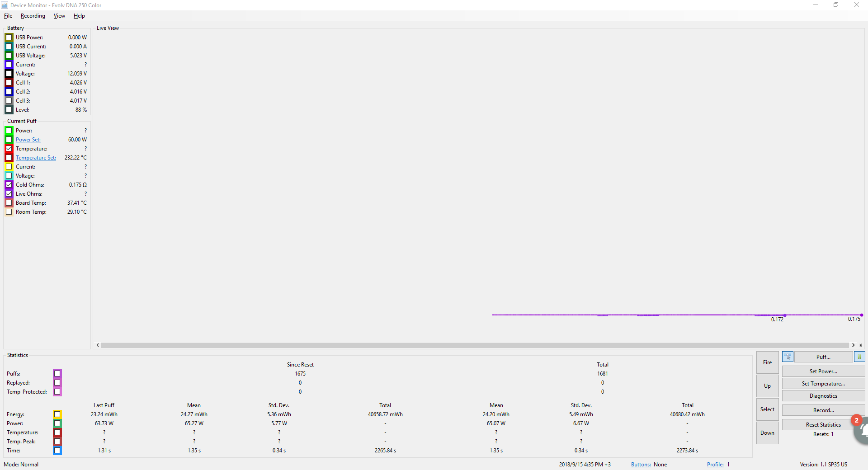Click the scroll right arrow under Live View

point(854,345)
